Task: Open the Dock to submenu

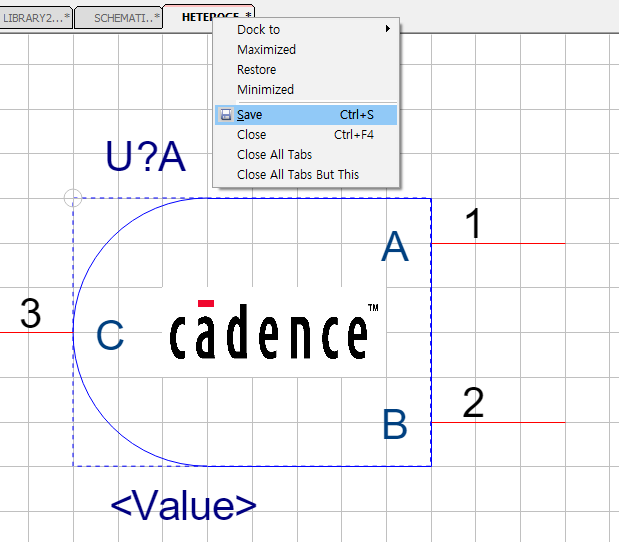Action: pos(306,30)
